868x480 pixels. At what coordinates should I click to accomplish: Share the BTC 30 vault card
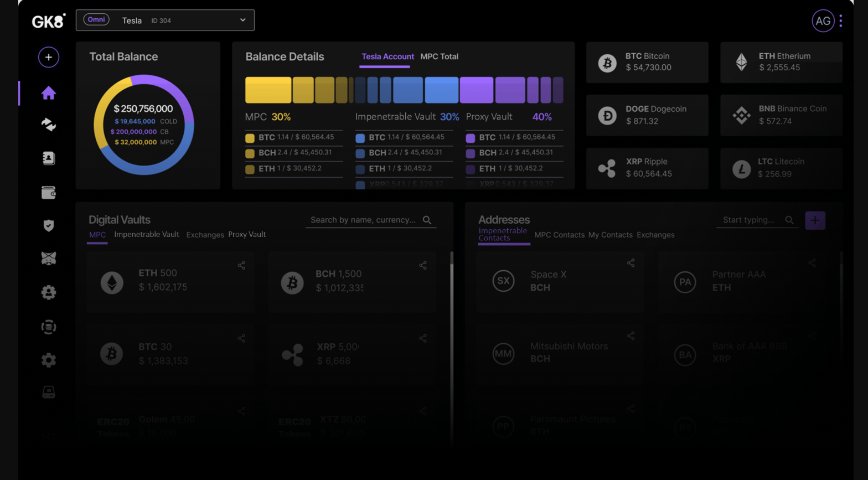241,338
